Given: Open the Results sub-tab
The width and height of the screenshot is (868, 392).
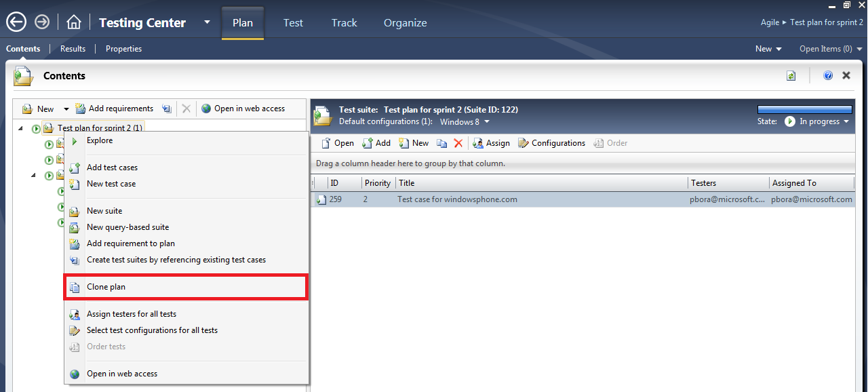Looking at the screenshot, I should (73, 49).
